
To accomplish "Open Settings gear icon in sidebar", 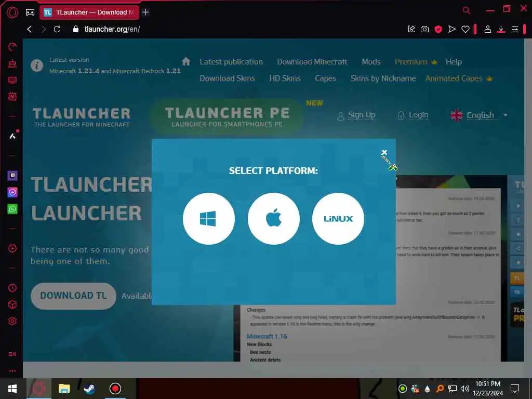I will (x=12, y=321).
